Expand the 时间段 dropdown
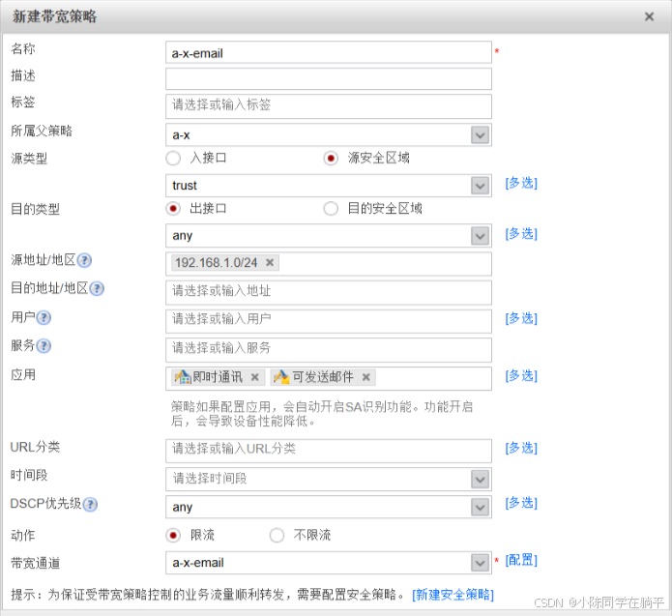 tap(480, 480)
